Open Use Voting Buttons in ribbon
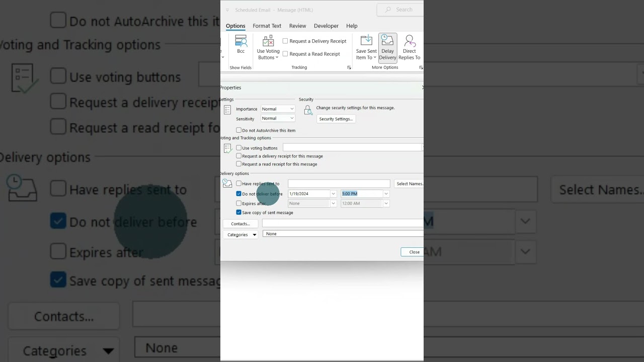 pos(268,47)
